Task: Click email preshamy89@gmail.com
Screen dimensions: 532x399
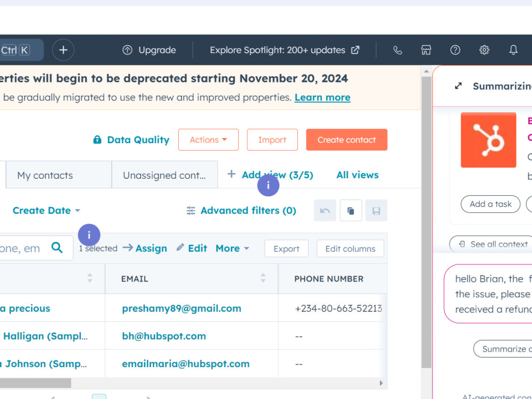Action: tap(181, 308)
